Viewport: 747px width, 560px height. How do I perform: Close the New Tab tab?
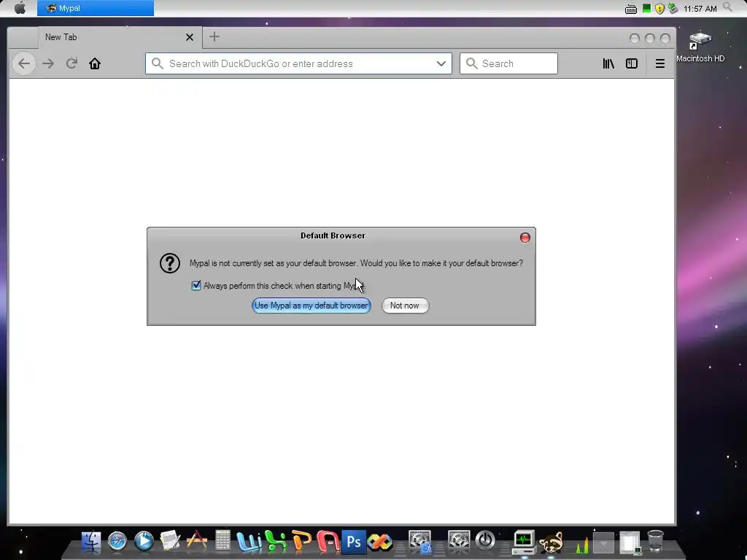[x=190, y=37]
